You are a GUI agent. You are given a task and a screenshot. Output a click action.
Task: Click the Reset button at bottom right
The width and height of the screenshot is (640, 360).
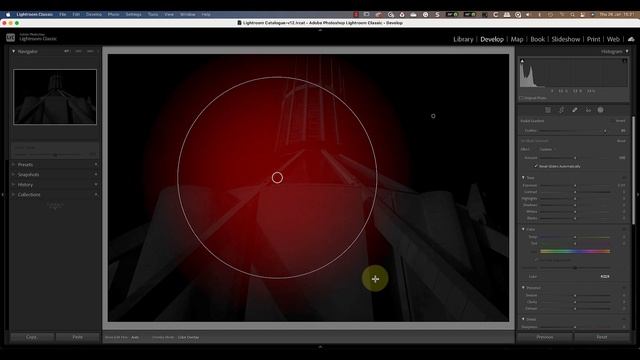[602, 337]
